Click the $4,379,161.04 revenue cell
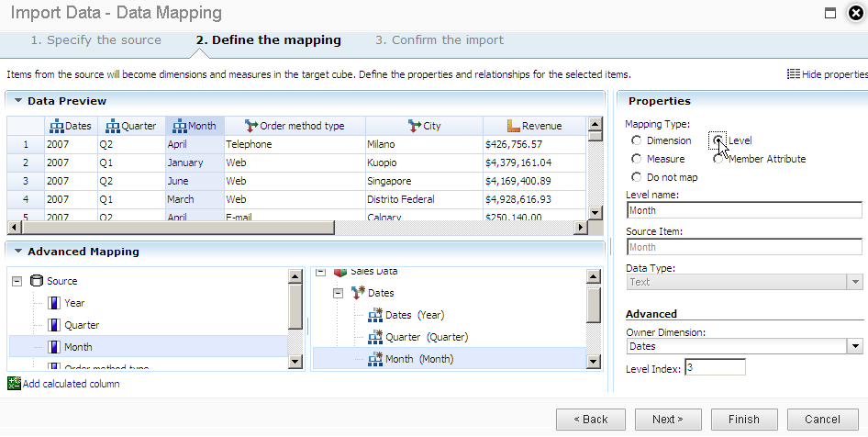The height and width of the screenshot is (437, 868). coord(534,162)
